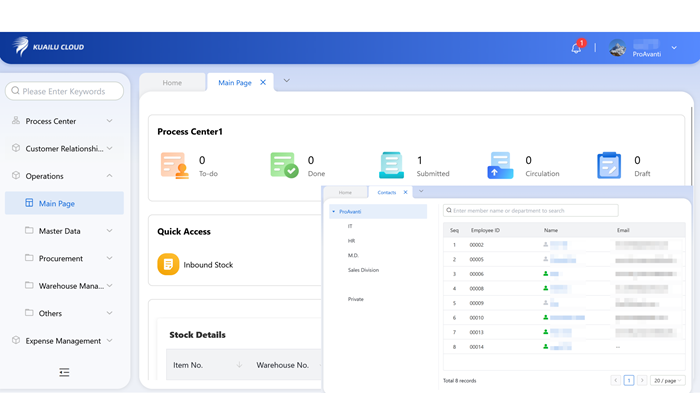
Task: Click the Master Data folder icon
Action: pyautogui.click(x=29, y=230)
